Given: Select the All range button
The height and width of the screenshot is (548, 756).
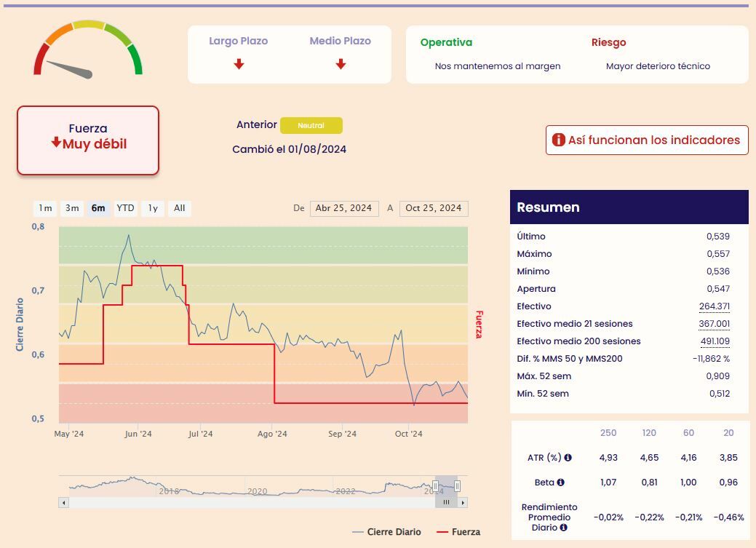Looking at the screenshot, I should 179,208.
